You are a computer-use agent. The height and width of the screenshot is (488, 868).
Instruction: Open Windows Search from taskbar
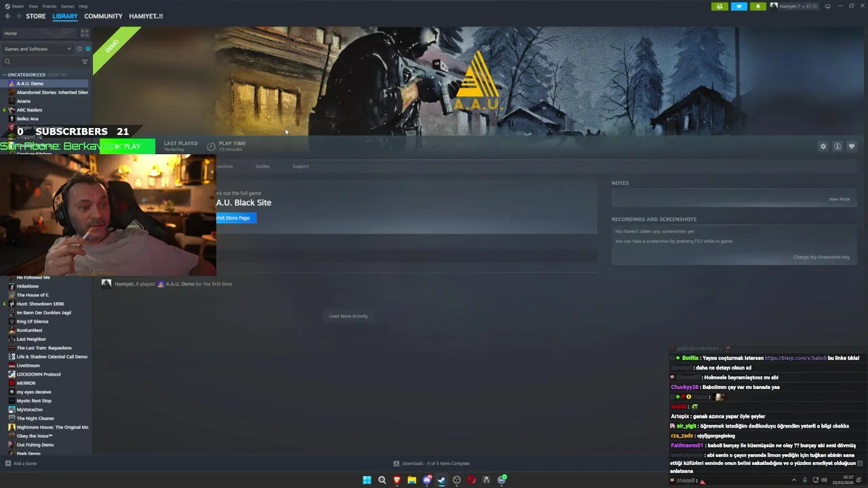(382, 480)
